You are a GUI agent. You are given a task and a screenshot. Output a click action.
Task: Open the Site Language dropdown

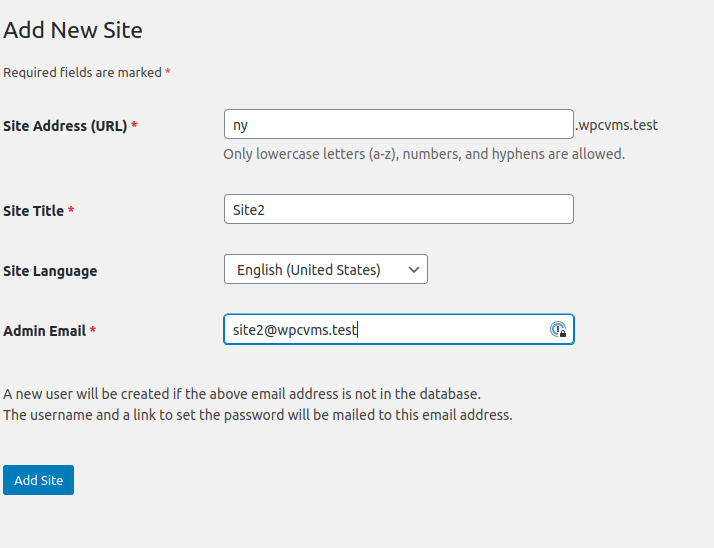325,270
